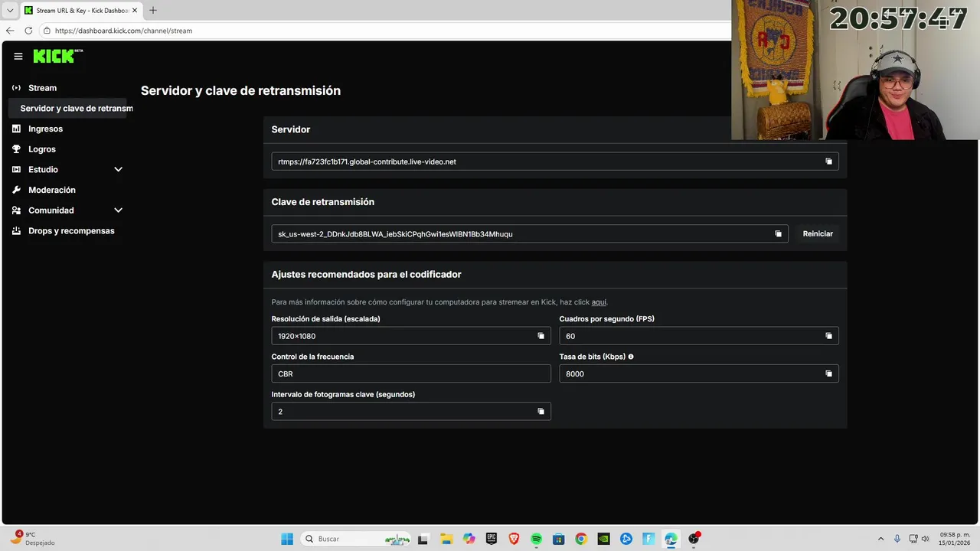
Task: Click the Tasa de bits field showing 8000
Action: pyautogui.click(x=699, y=373)
